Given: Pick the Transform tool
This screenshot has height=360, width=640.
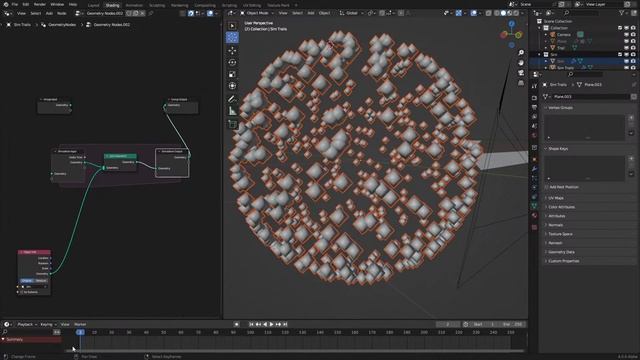Looking at the screenshot, I should coord(232,86).
